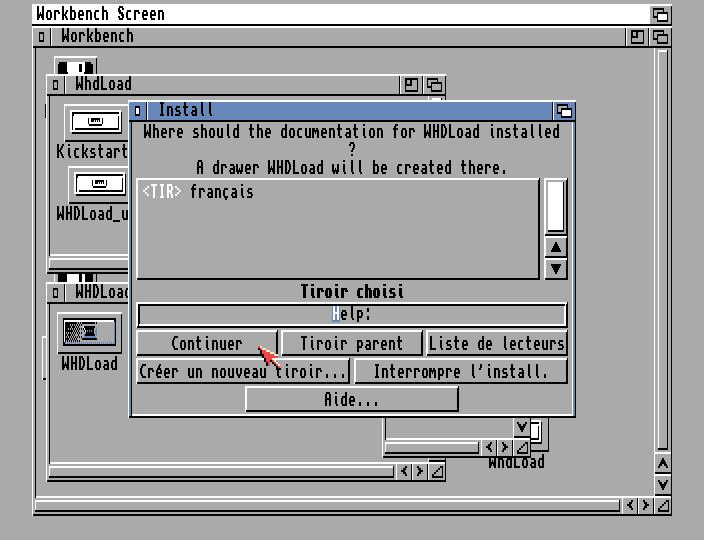Close the lower WHDLoad window
Image resolution: width=704 pixels, height=540 pixels.
(55, 293)
